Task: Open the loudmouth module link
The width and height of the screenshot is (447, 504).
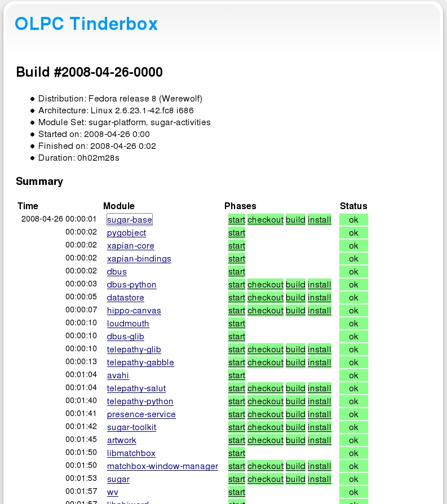Action: 128,324
